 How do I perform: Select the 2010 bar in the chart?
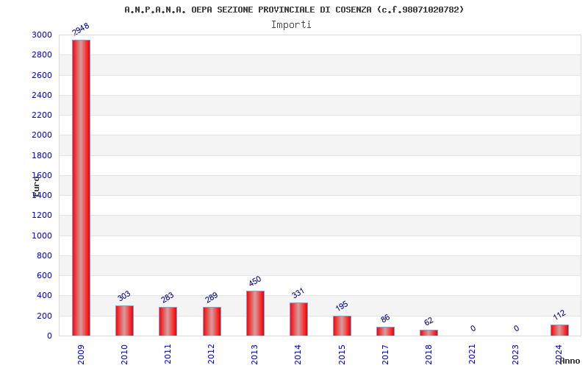[124, 321]
